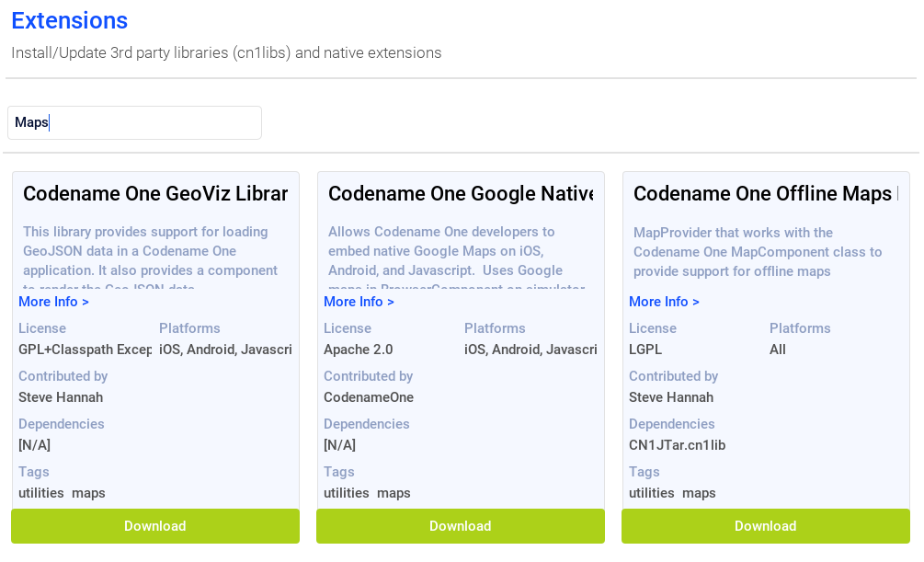Click the GPL+Classpath license value
The image size is (924, 562).
(85, 350)
